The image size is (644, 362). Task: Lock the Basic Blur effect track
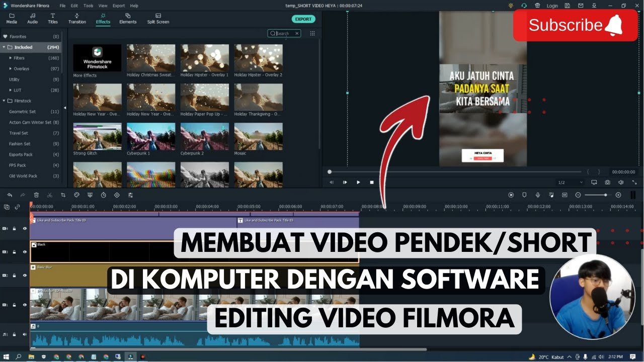click(15, 275)
